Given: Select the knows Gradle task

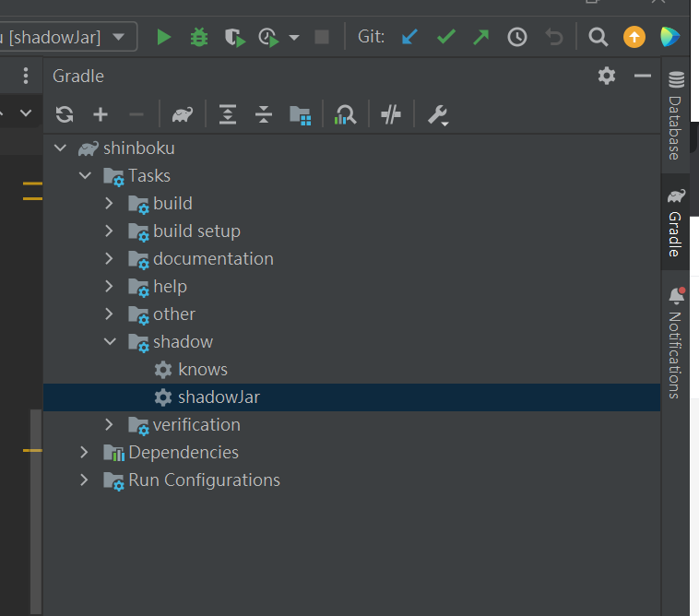Looking at the screenshot, I should (203, 370).
